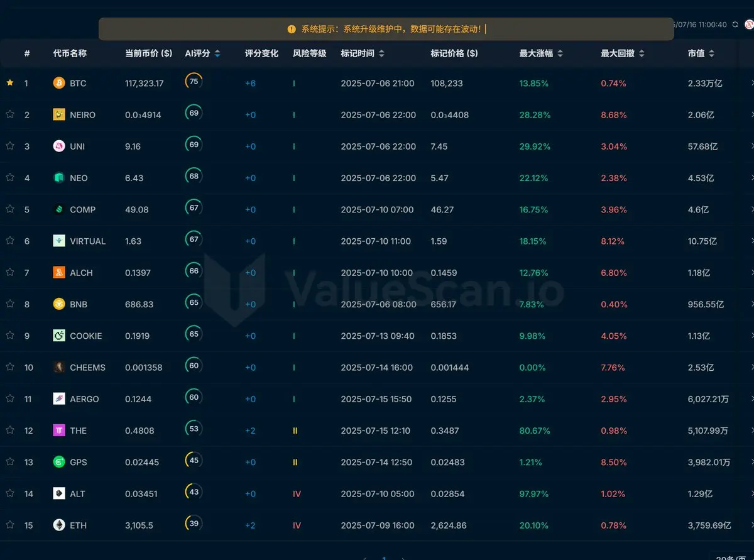This screenshot has width=754, height=560.
Task: Click the system maintenance notice banner
Action: point(386,29)
